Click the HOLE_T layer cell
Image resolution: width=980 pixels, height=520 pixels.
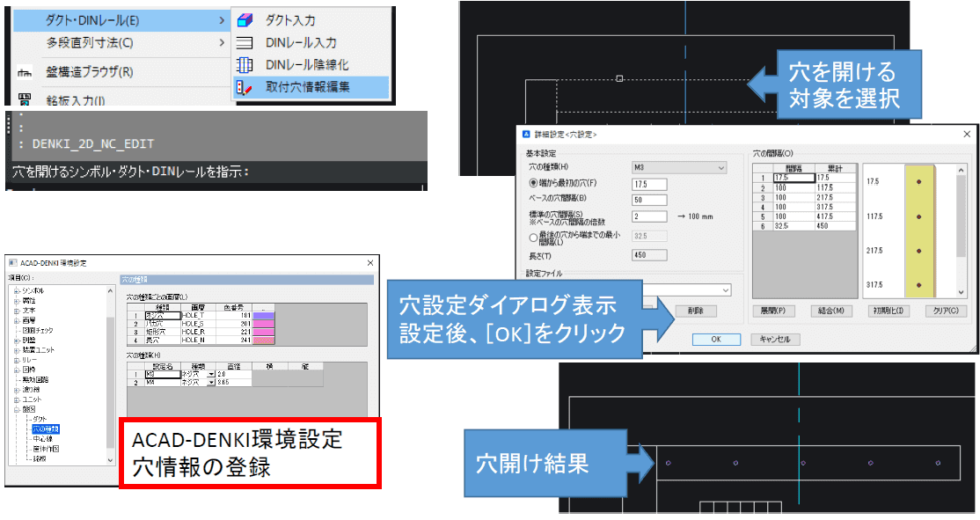point(198,316)
